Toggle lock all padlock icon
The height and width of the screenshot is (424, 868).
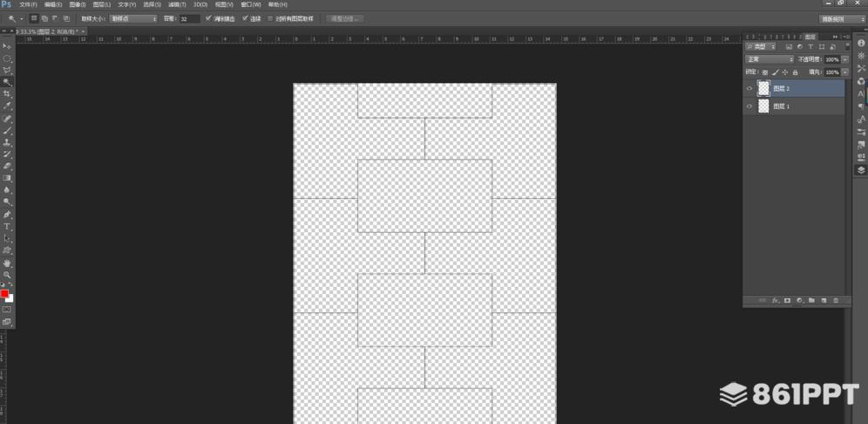tap(796, 72)
